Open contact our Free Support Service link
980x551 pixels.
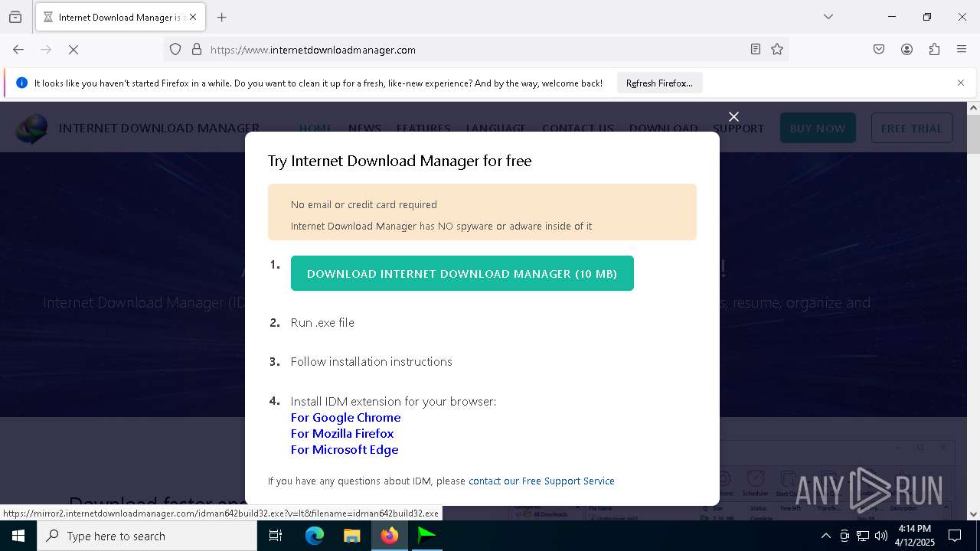click(x=541, y=481)
